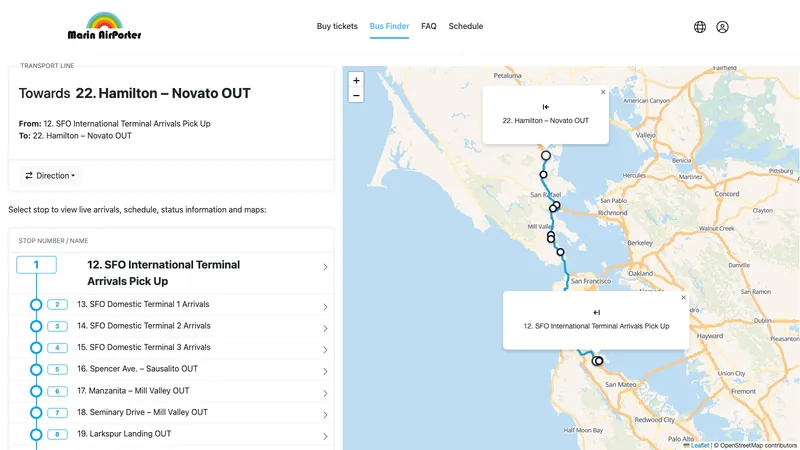Screen dimensions: 800x450
Task: Expand stop 12. SFO International Terminal Arrivals chevron
Action: [x=325, y=267]
